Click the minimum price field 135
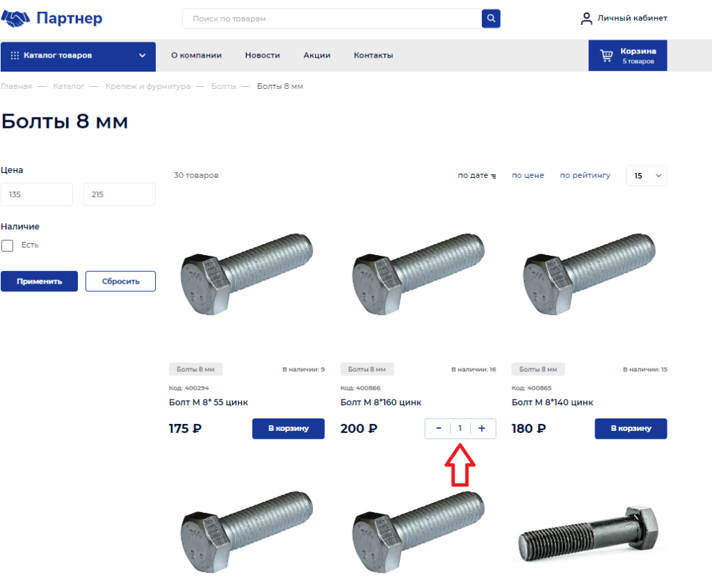This screenshot has height=588, width=712. pyautogui.click(x=37, y=195)
